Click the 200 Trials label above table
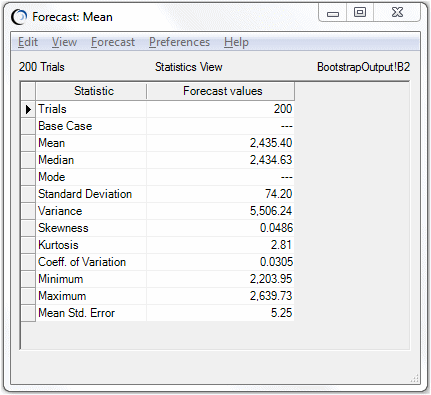The height and width of the screenshot is (395, 431). click(42, 67)
